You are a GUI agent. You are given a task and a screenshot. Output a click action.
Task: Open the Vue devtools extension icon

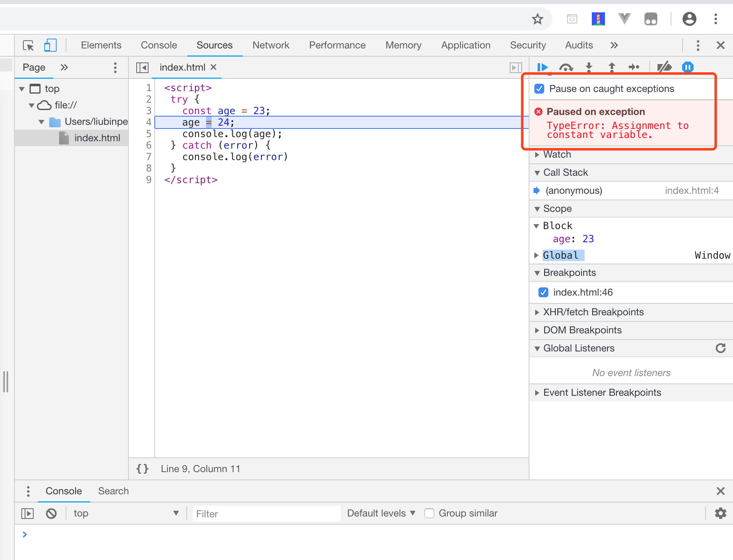pos(624,19)
